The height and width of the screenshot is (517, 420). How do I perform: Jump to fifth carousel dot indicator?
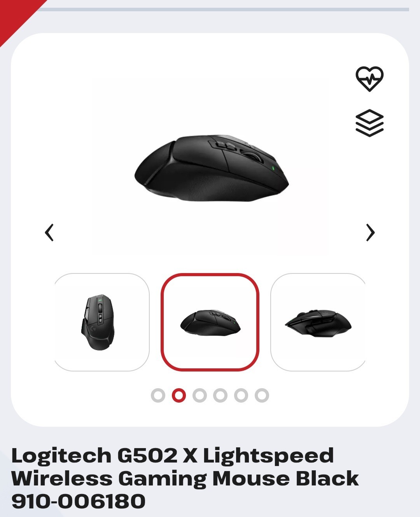tap(241, 395)
